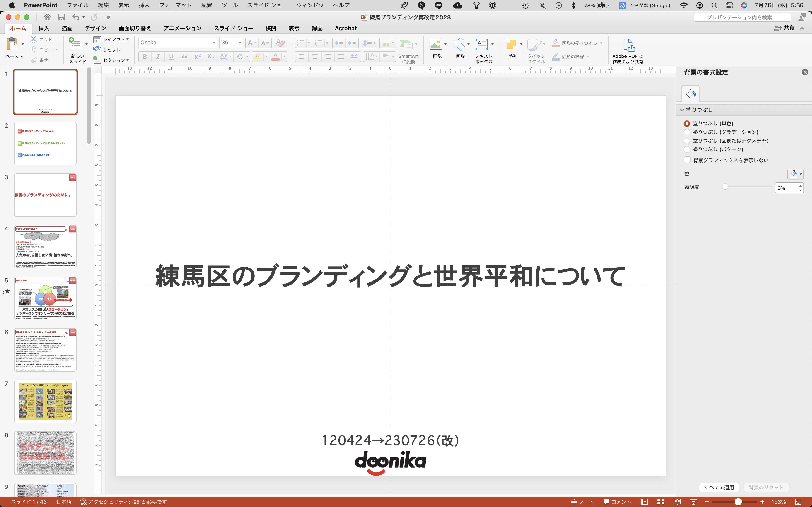
Task: Insert a Text Box (テキストボックス)
Action: tap(482, 45)
